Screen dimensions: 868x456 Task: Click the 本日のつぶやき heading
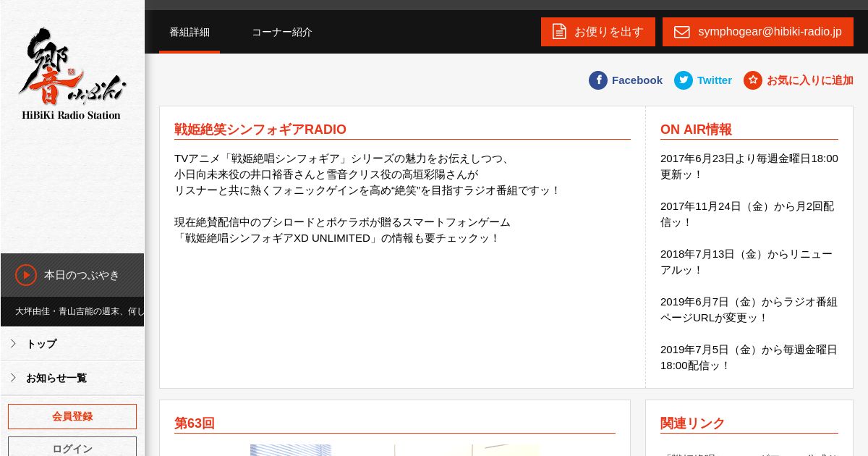pyautogui.click(x=82, y=275)
